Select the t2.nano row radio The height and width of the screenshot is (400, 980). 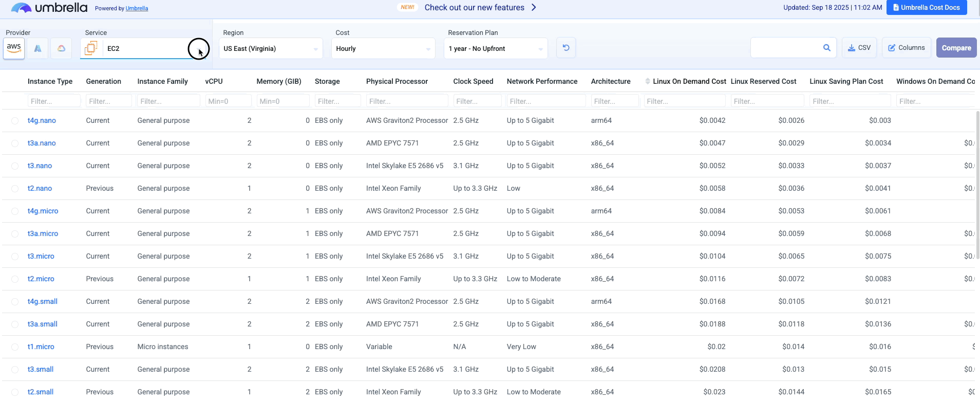coord(15,189)
